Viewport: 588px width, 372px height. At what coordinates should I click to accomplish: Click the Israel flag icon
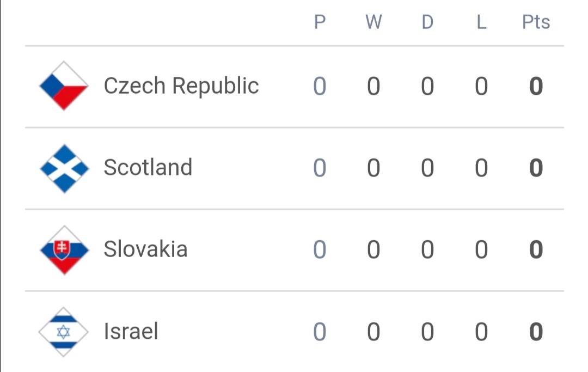[x=63, y=332]
